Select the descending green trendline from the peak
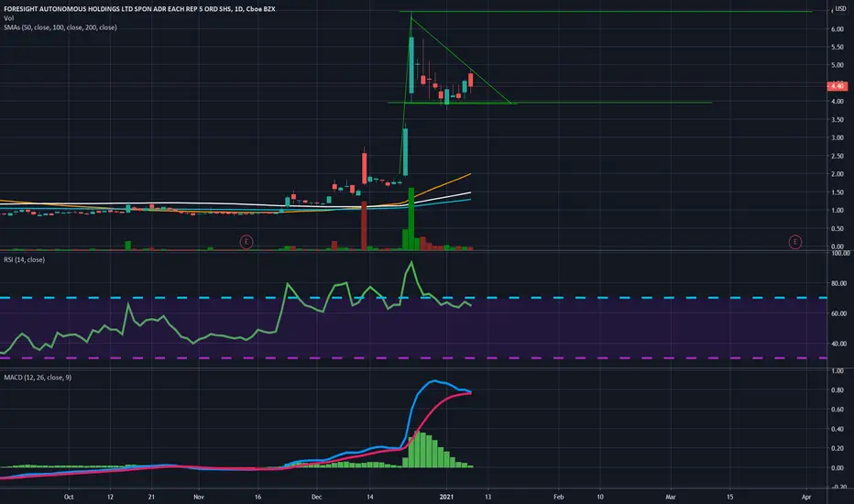Image resolution: width=854 pixels, height=504 pixels. [x=460, y=60]
